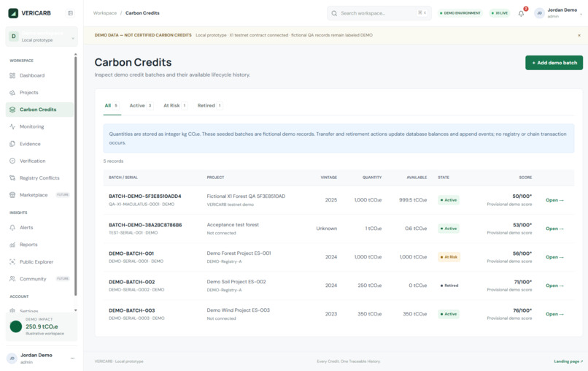Viewport: 588px width, 371px height.
Task: Switch to the All tab
Action: (x=112, y=106)
